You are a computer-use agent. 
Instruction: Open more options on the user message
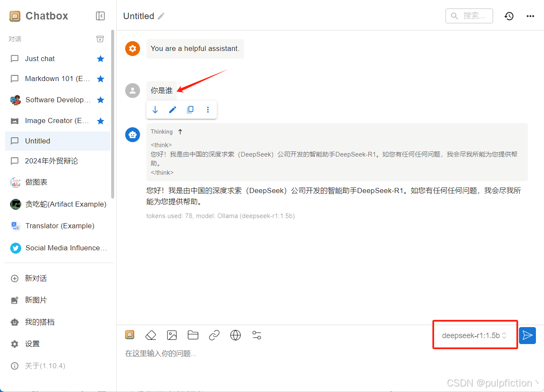(x=208, y=109)
